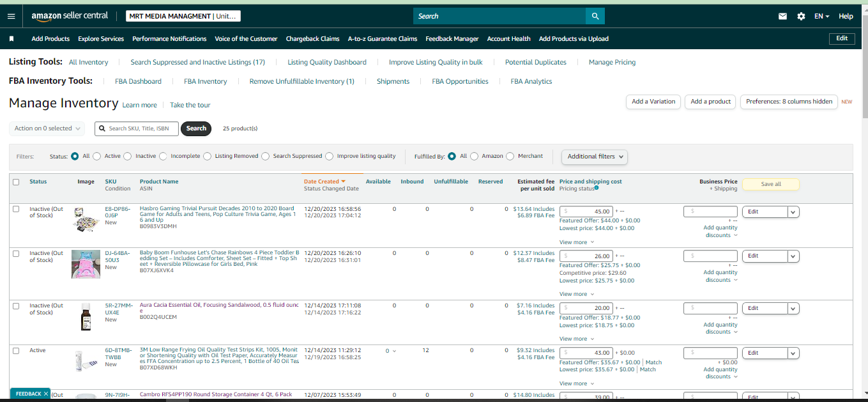868x402 pixels.
Task: Expand quantity discounts for Trivial Pursuit row
Action: click(721, 231)
